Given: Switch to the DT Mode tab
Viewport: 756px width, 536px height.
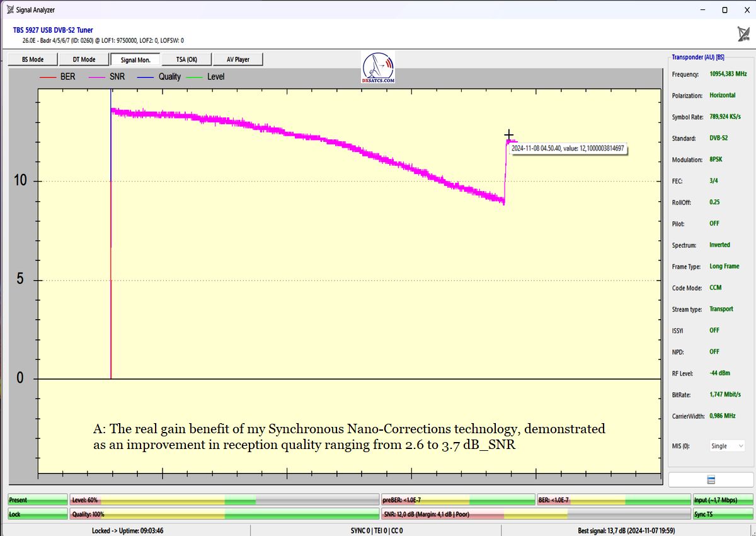Looking at the screenshot, I should coord(84,59).
